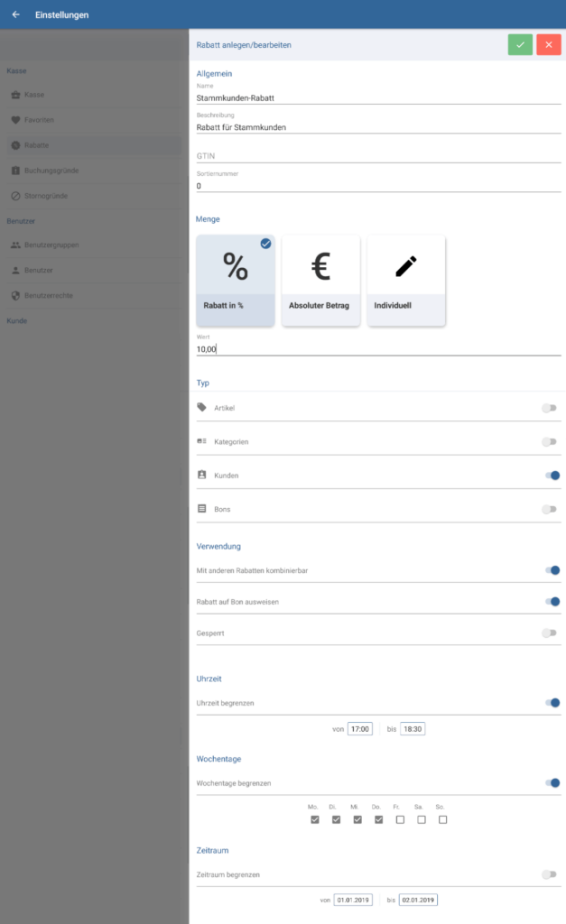Uncheck the Monday (Mo.) checkbox
This screenshot has width=566, height=924.
point(314,819)
